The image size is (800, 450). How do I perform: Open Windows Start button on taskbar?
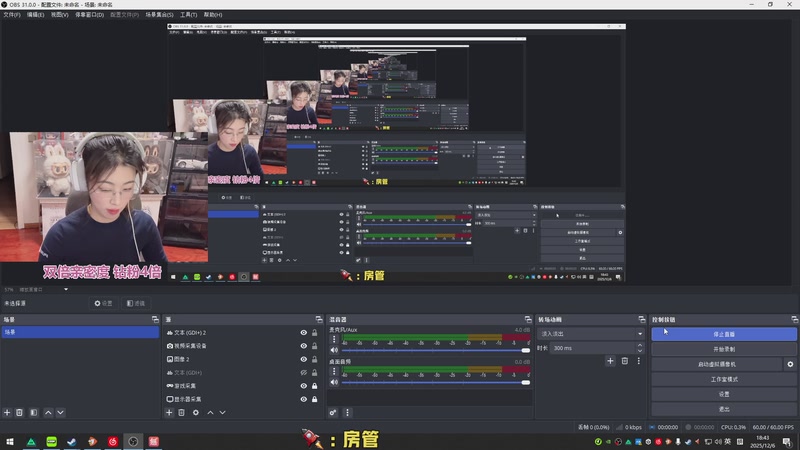pyautogui.click(x=10, y=441)
